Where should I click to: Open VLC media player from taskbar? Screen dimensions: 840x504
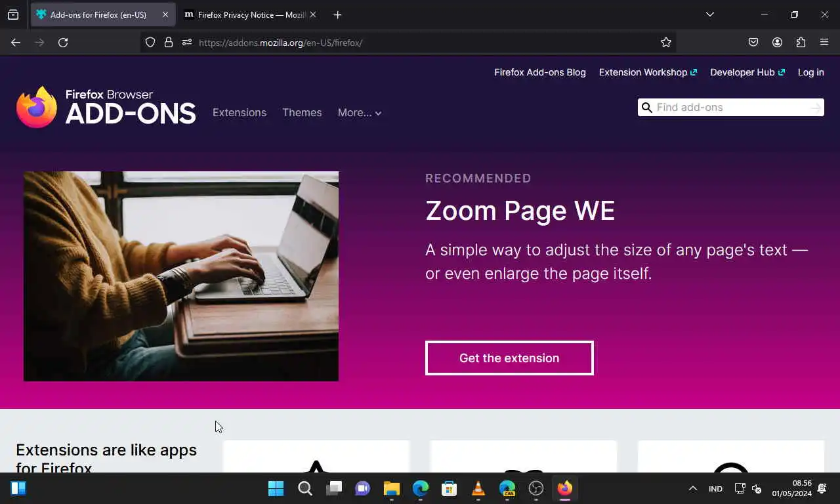coord(478,488)
